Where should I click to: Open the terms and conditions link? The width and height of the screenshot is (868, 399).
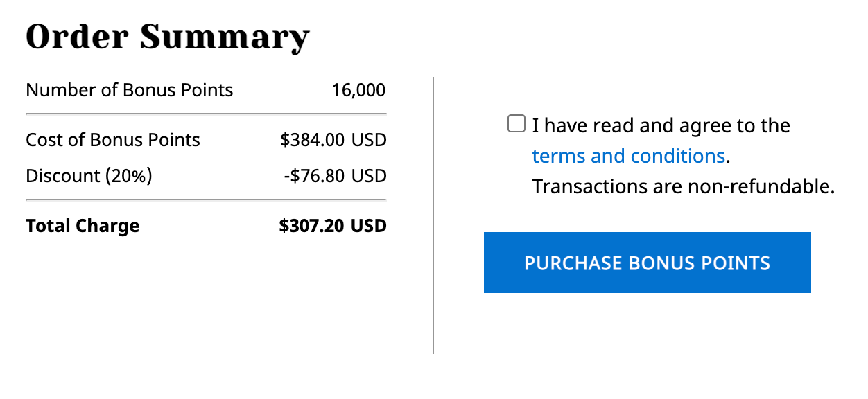pos(628,156)
